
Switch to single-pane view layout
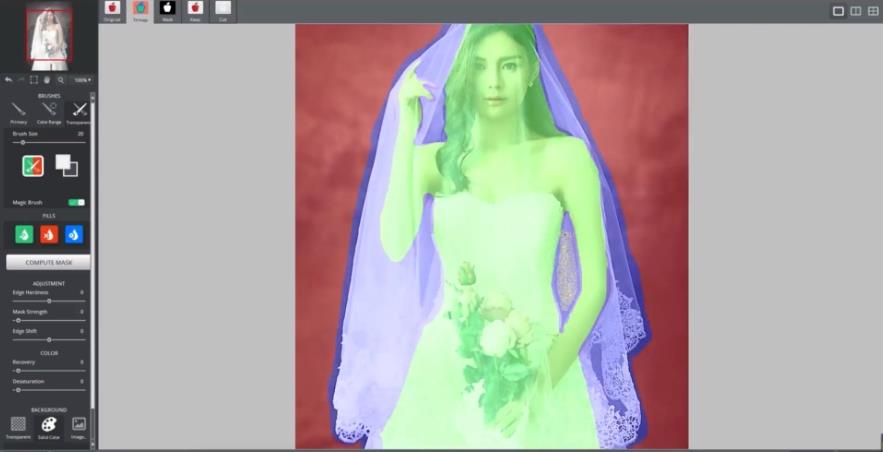(x=838, y=11)
